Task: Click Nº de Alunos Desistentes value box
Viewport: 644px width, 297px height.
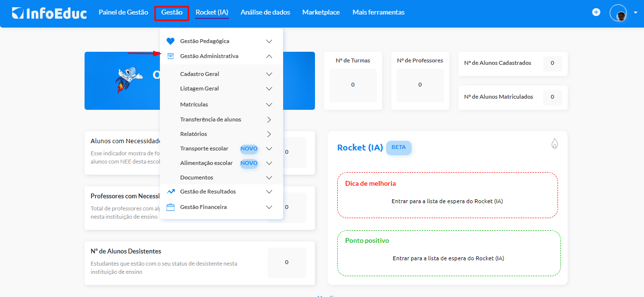Action: pyautogui.click(x=287, y=263)
